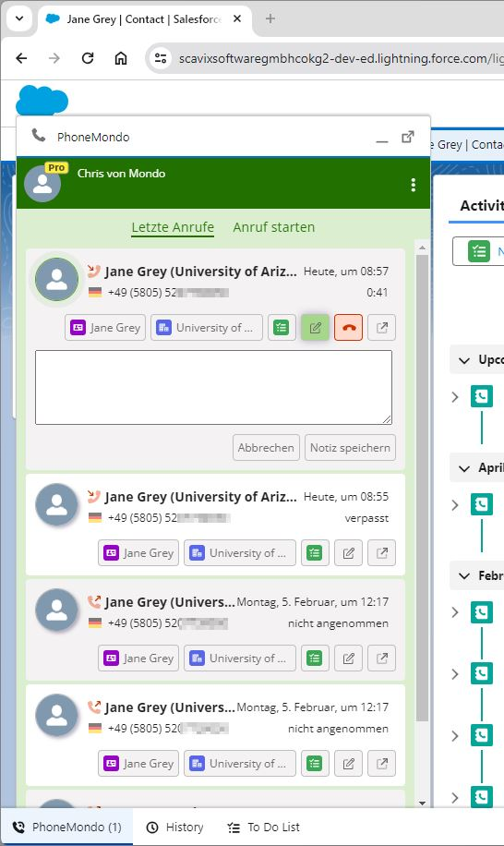Open the three-dot menu of Chris von Mondo

click(x=413, y=185)
